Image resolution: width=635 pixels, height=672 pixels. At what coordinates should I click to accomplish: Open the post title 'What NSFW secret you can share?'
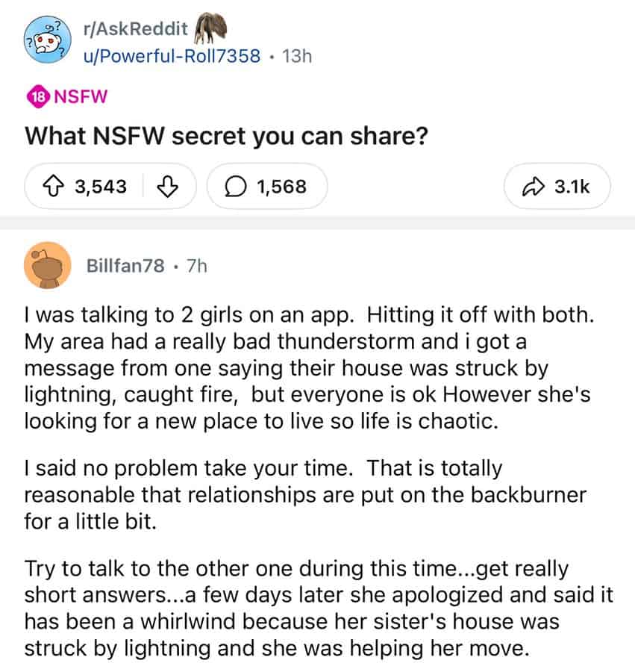click(225, 137)
